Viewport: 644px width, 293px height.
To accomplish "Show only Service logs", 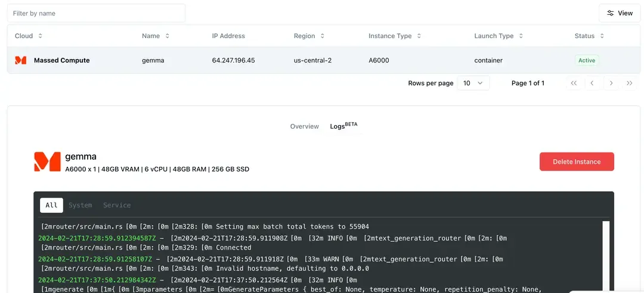I will pyautogui.click(x=117, y=205).
